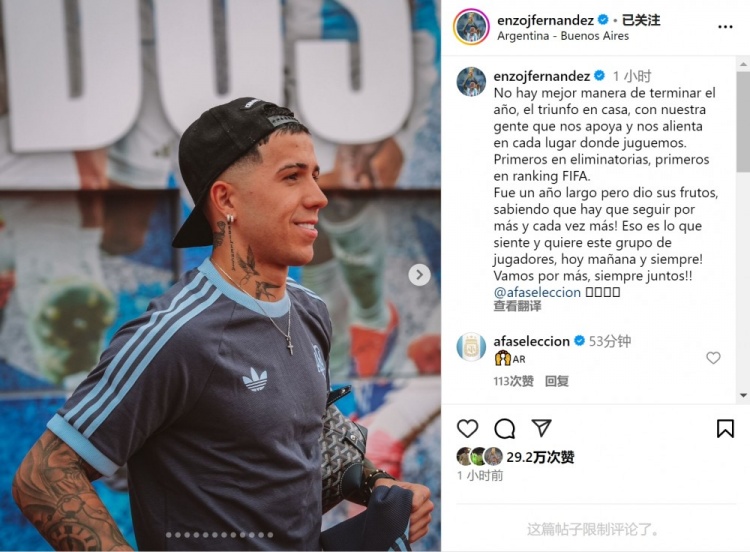
Task: Share post via paper plane icon
Action: pos(541,428)
